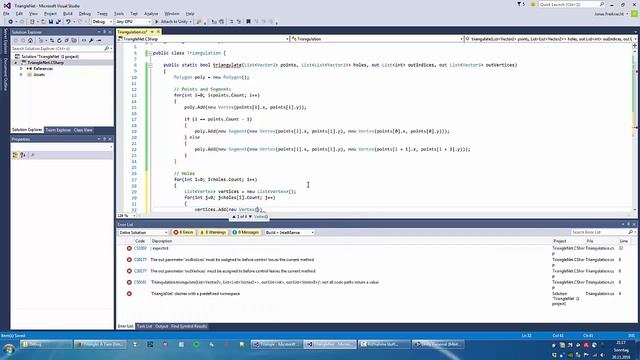Toggle the 0 Warnings filter button
640x360 pixels.
click(213, 232)
